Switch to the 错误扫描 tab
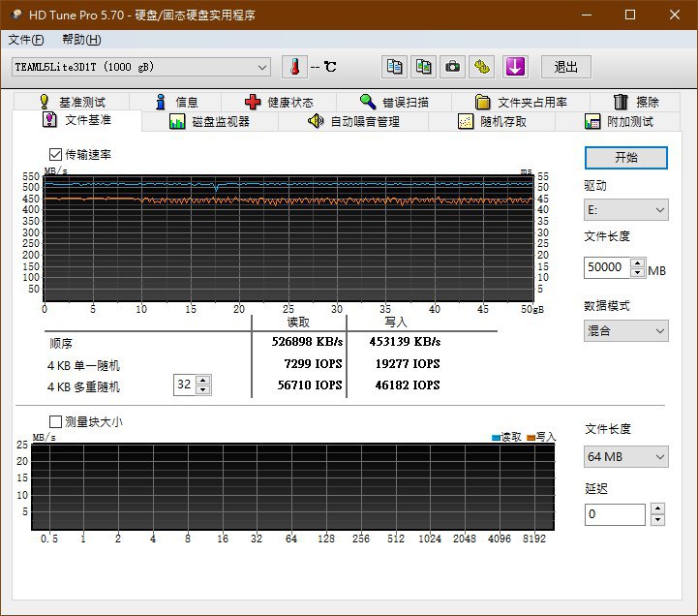This screenshot has height=616, width=698. click(394, 102)
